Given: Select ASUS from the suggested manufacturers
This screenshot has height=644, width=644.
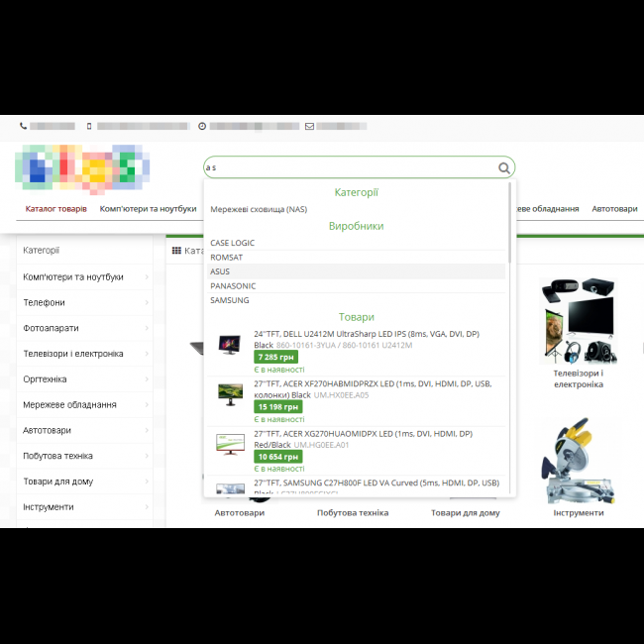Looking at the screenshot, I should point(220,271).
